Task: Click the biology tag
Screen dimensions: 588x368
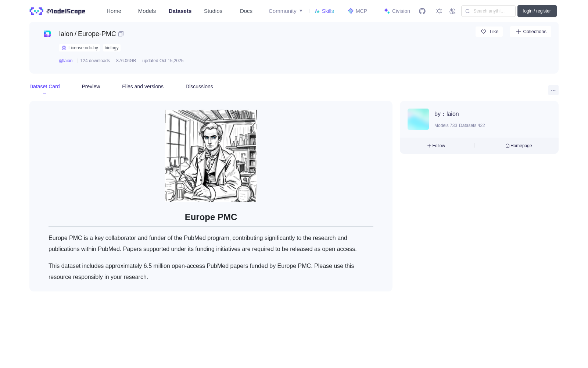Action: 112,48
